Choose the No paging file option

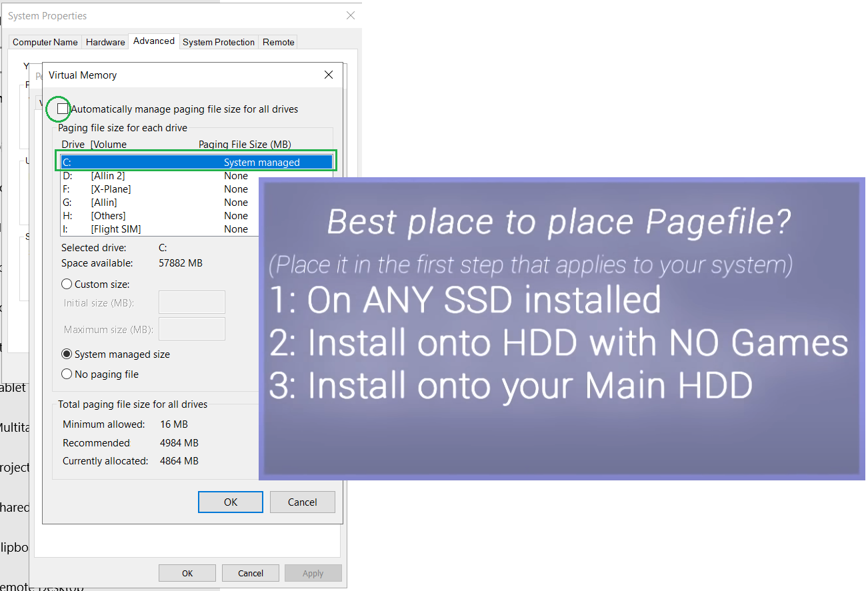67,374
